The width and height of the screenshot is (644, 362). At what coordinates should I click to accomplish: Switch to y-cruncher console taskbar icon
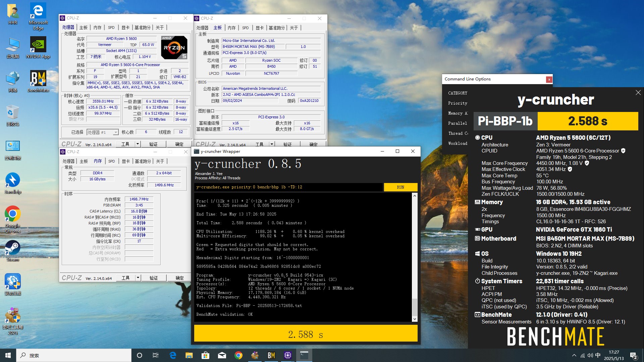(x=304, y=355)
